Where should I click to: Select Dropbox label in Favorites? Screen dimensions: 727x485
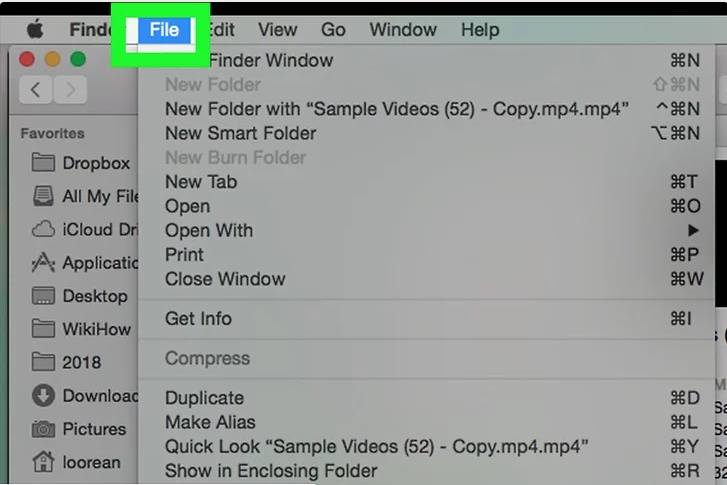click(96, 163)
